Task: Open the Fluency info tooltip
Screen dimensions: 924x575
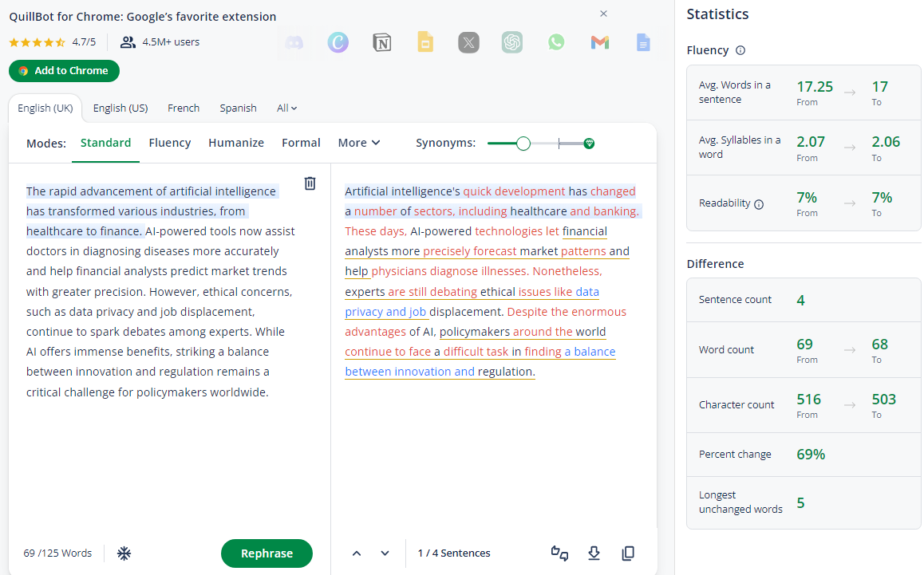Action: (x=740, y=51)
